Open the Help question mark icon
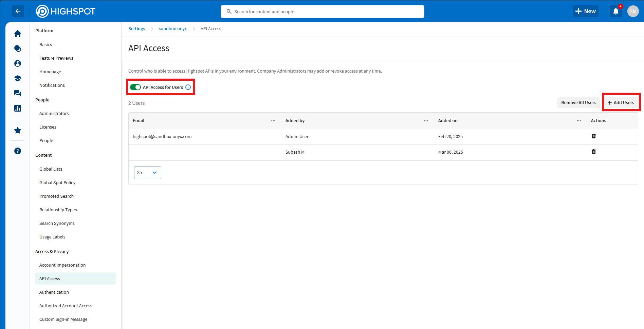This screenshot has width=644, height=329. [18, 151]
